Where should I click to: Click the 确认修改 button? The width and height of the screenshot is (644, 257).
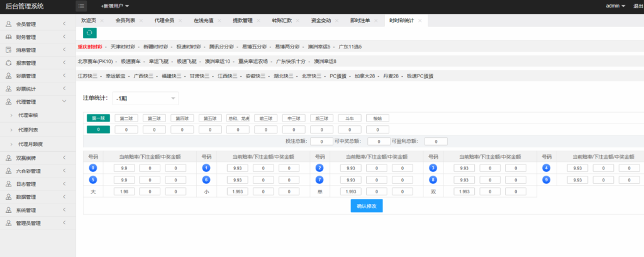(366, 205)
